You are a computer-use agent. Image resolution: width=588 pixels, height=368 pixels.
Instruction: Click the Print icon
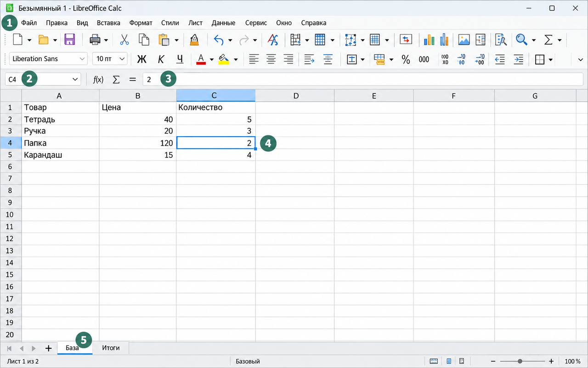[95, 40]
